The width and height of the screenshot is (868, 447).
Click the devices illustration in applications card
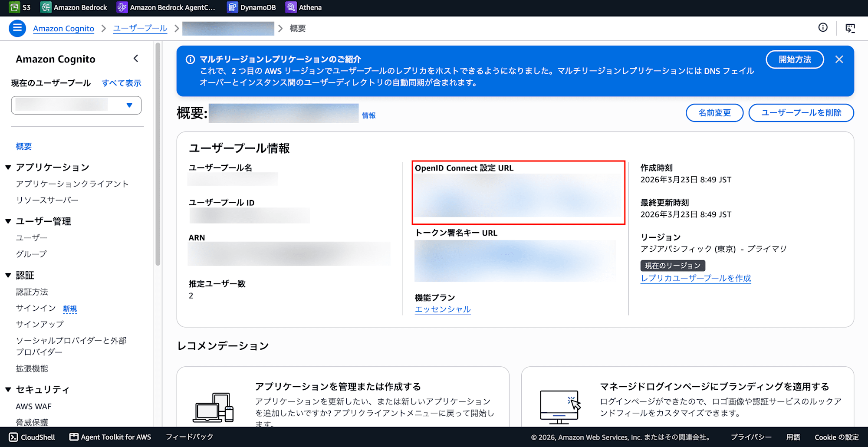(214, 407)
